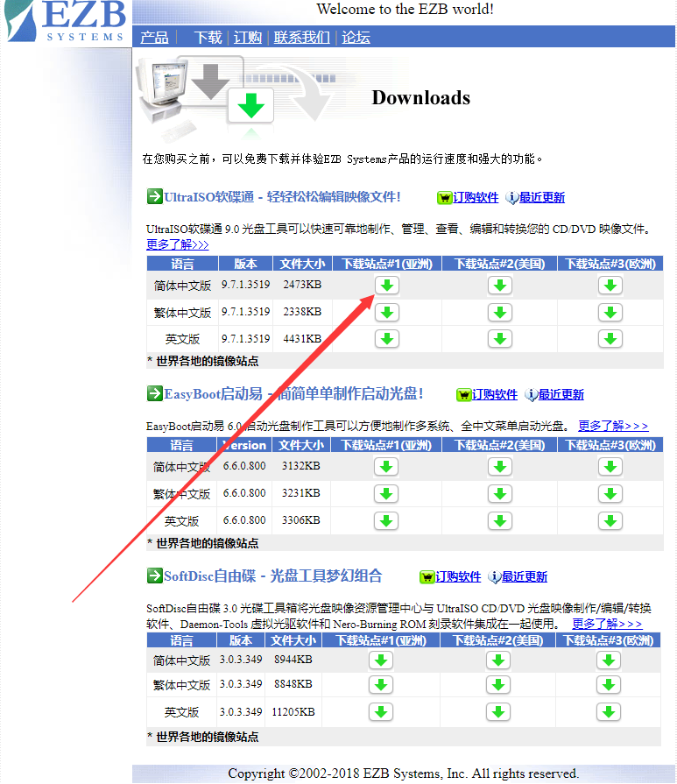Download UltraISO English version from Europe mirror
Viewport: 677px width, 784px height.
pos(610,338)
